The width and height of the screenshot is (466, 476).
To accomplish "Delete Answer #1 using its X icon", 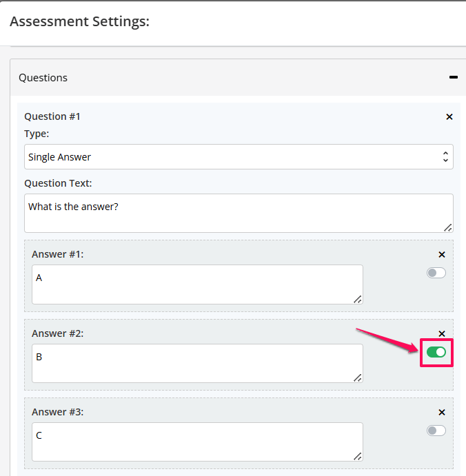I will [442, 255].
